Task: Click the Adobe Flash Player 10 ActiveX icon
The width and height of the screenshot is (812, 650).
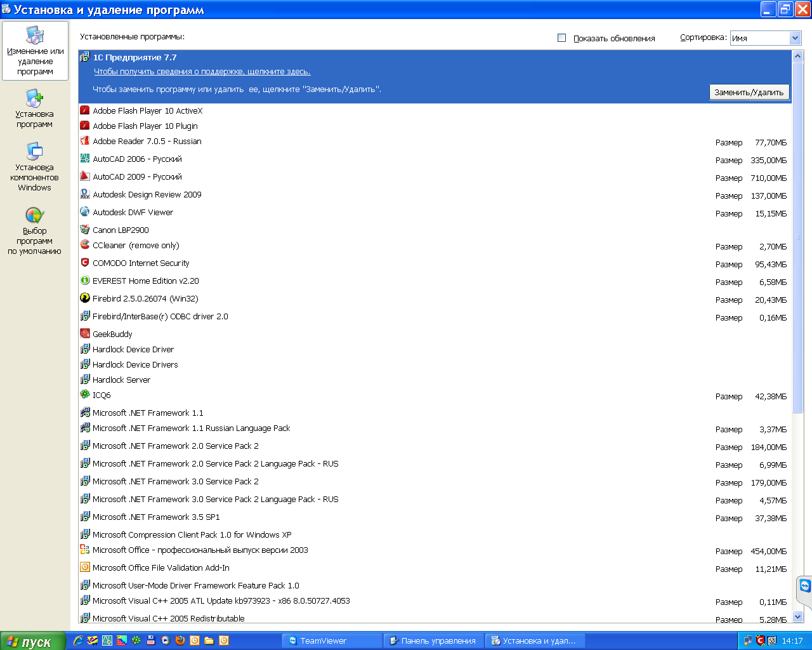Action: tap(85, 110)
